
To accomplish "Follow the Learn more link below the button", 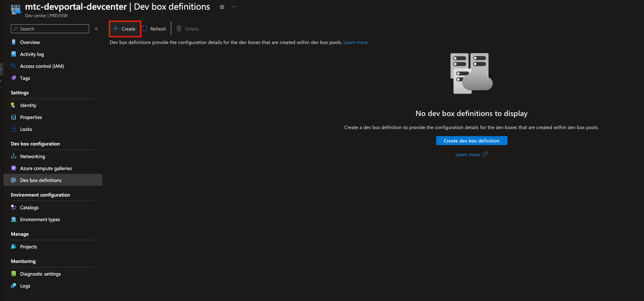I will point(468,154).
